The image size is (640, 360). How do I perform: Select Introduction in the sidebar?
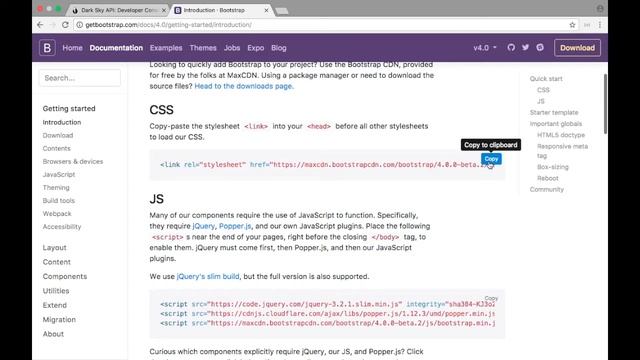point(62,122)
